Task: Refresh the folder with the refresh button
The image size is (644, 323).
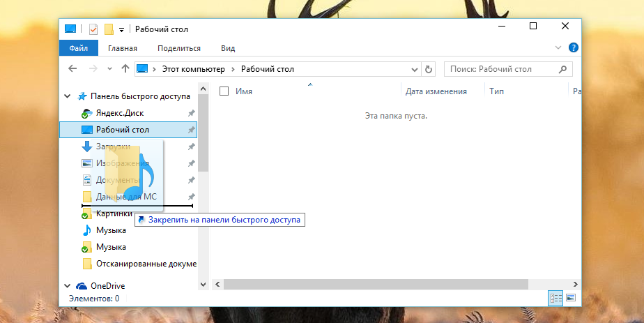Action: pyautogui.click(x=429, y=69)
